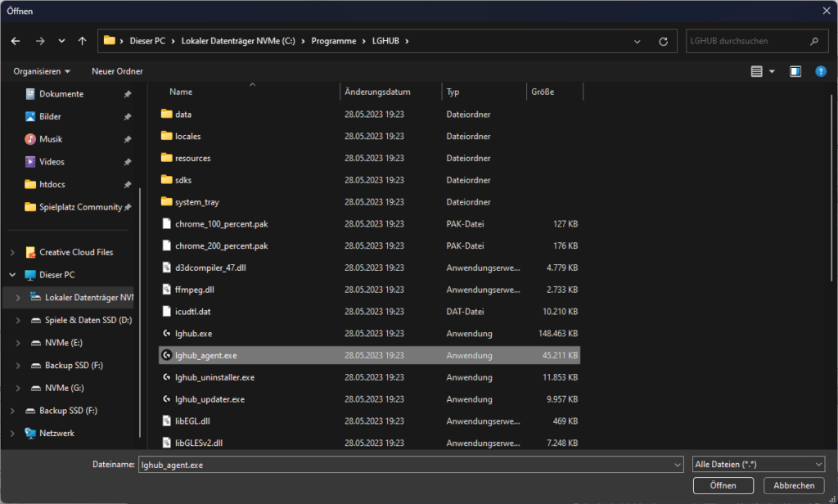
Task: Select NVMe (G:) drive in tree
Action: pyautogui.click(x=64, y=388)
